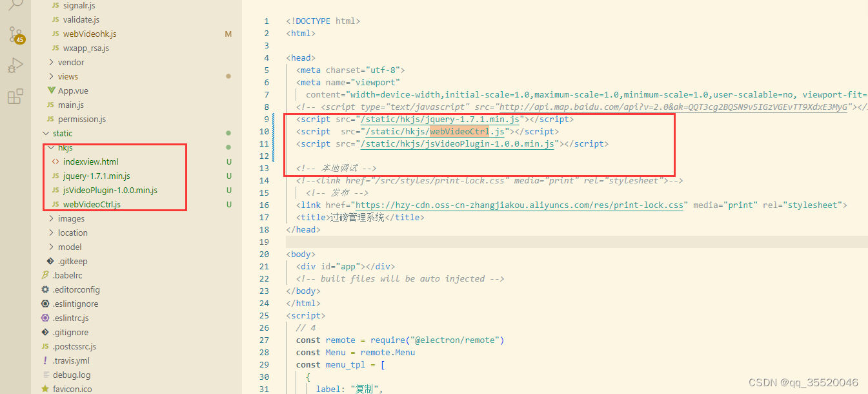Viewport: 868px width, 394px height.
Task: Open the .gitignore file
Action: click(71, 332)
